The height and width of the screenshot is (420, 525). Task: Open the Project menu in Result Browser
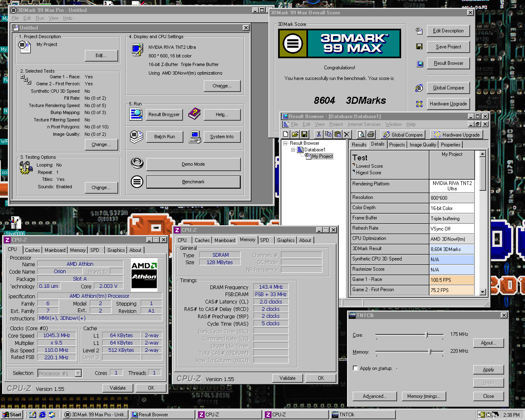pos(336,124)
